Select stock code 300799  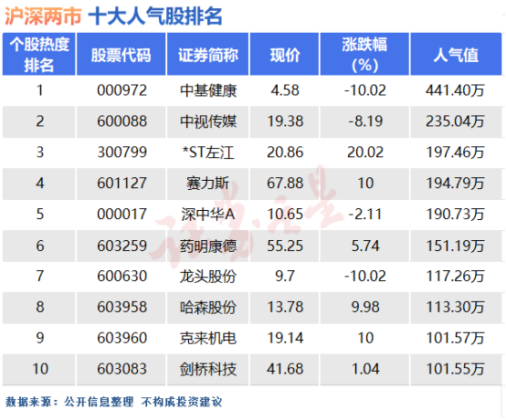pyautogui.click(x=122, y=152)
